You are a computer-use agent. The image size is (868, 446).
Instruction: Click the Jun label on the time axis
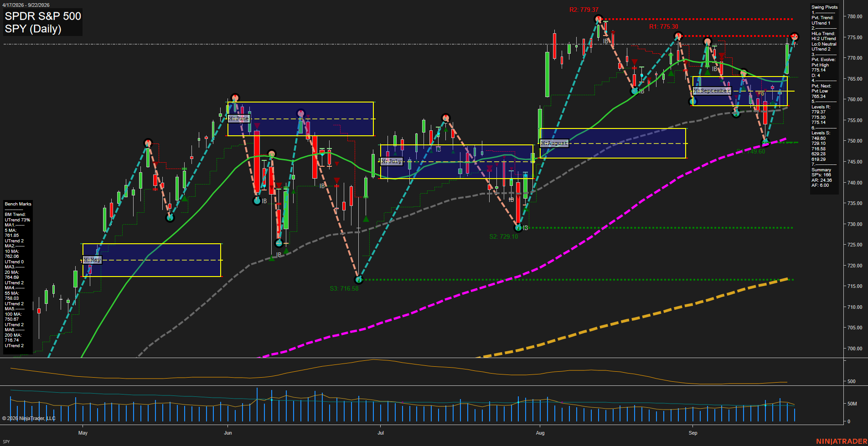point(228,433)
